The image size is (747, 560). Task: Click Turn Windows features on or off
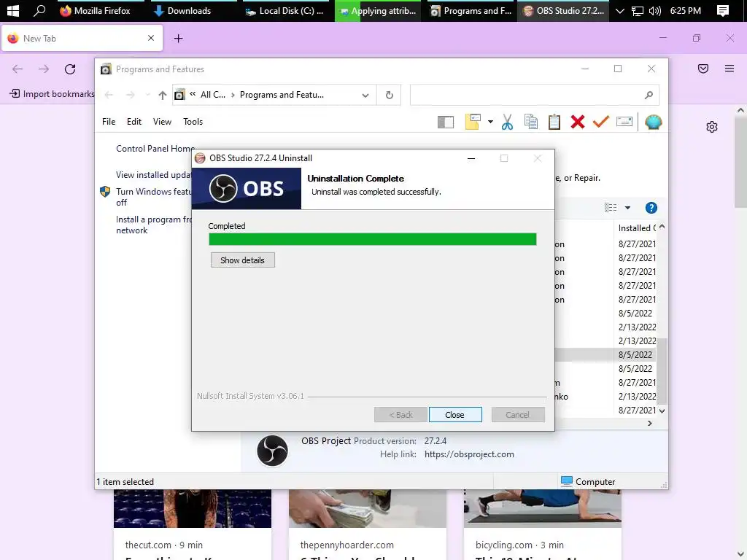(153, 197)
